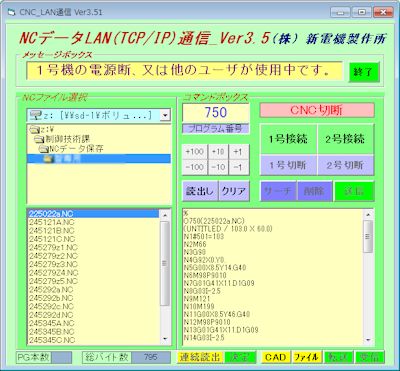Screen dimensions: 400x371
Task: Click the yellow CAD button
Action: tap(275, 357)
